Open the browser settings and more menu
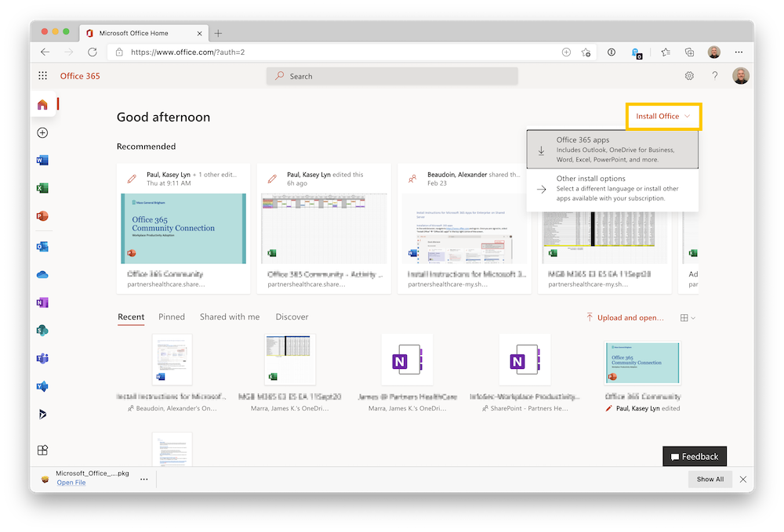The width and height of the screenshot is (784, 532). click(739, 52)
